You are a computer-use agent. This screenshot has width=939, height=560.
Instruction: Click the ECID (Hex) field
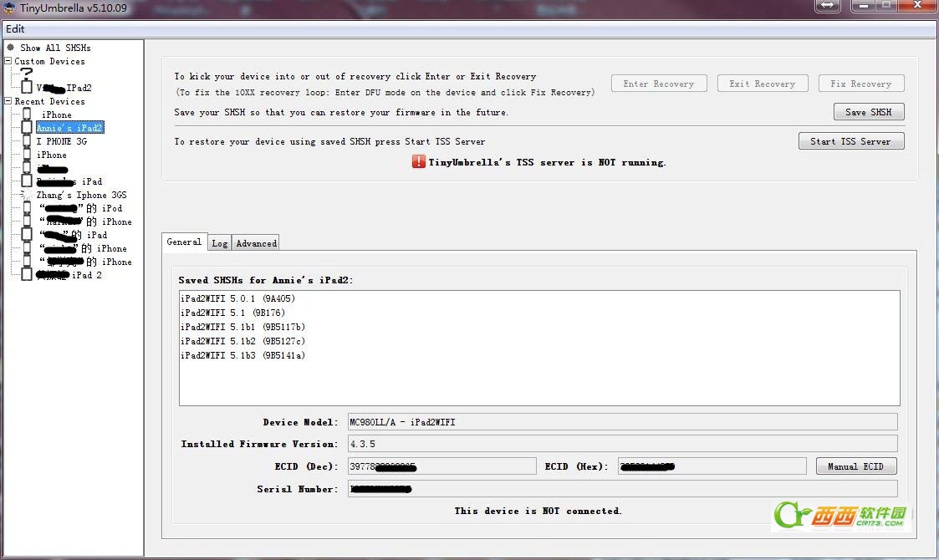click(x=712, y=466)
